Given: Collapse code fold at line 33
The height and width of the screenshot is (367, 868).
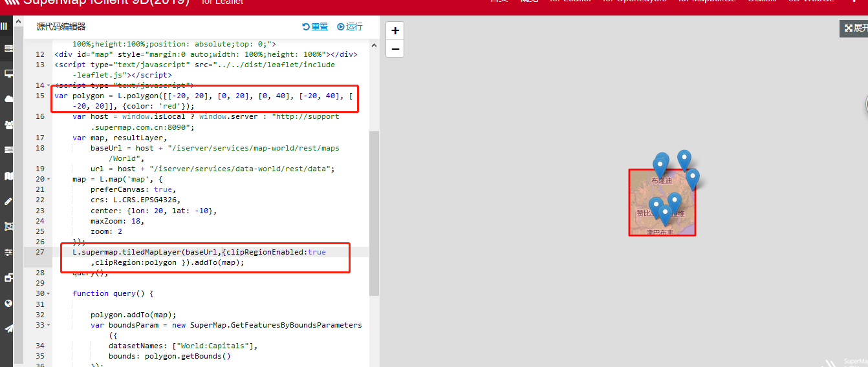Looking at the screenshot, I should (50, 325).
